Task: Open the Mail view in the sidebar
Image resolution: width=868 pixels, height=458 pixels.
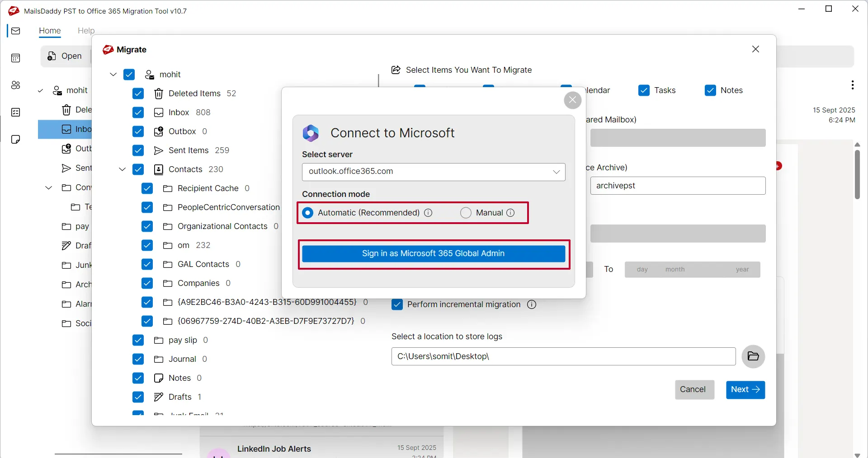Action: point(15,31)
